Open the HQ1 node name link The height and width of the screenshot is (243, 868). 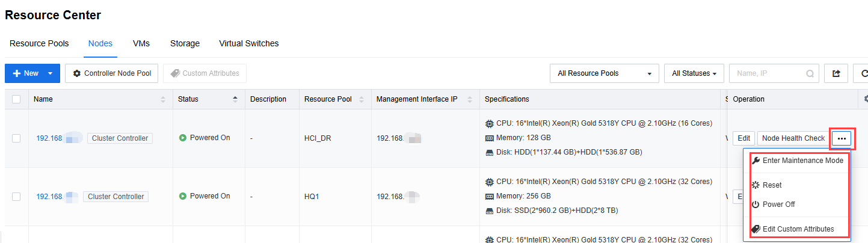click(58, 197)
